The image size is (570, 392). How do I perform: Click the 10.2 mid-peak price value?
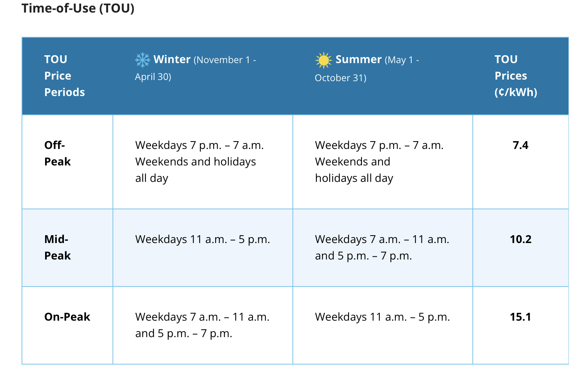pyautogui.click(x=521, y=240)
